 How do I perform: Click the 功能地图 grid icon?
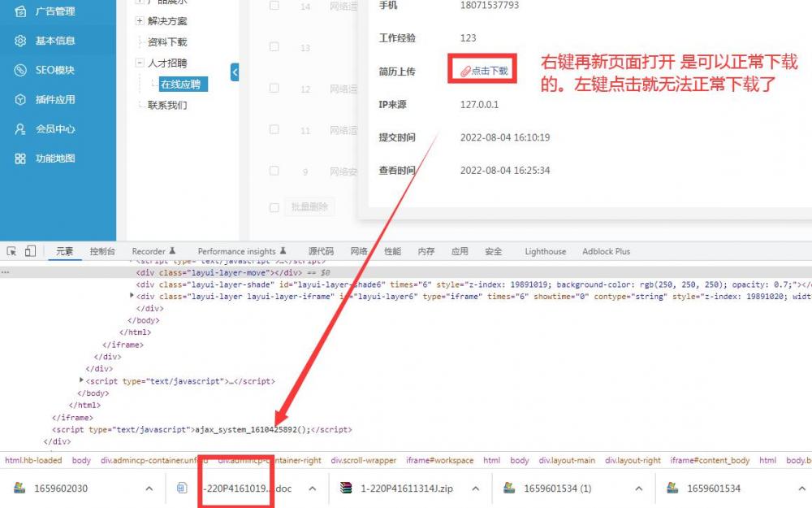pyautogui.click(x=20, y=158)
